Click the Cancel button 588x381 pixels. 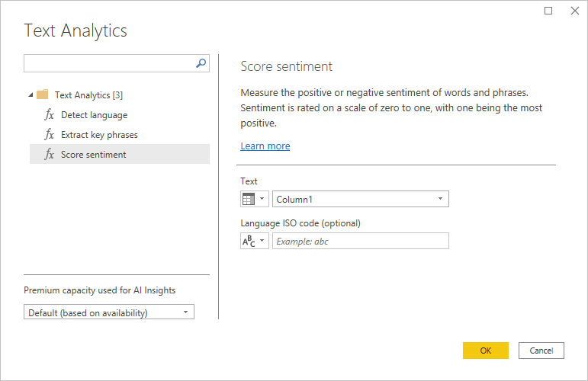tap(541, 351)
